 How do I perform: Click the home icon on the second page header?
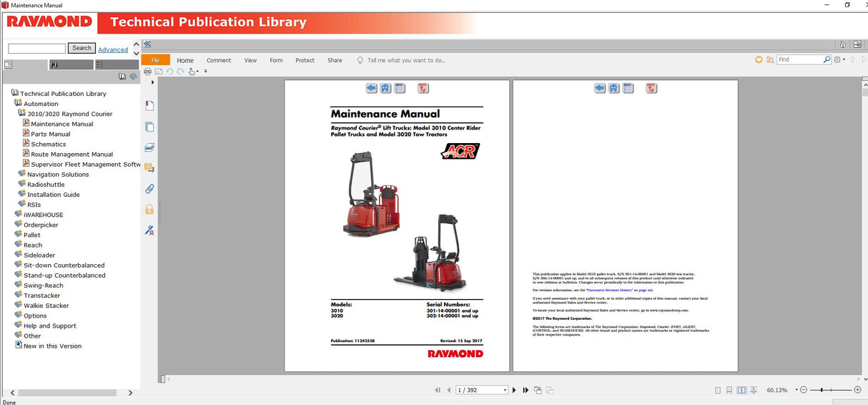coord(614,88)
